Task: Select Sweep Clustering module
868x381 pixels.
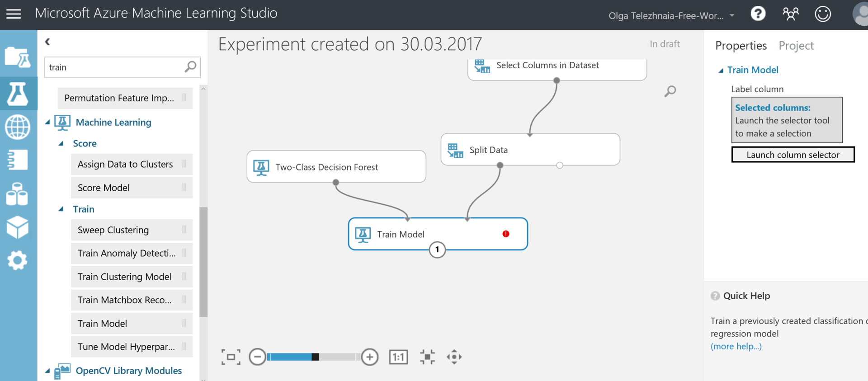Action: click(x=132, y=230)
